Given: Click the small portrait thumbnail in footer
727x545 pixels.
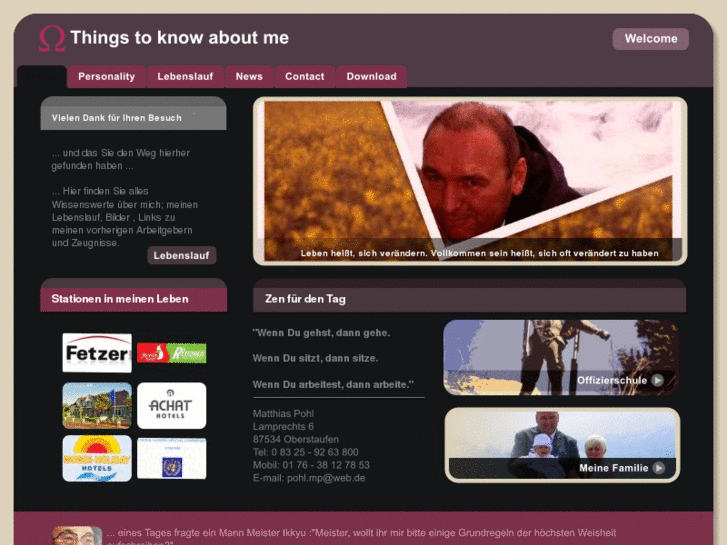Looking at the screenshot, I should pos(77,535).
